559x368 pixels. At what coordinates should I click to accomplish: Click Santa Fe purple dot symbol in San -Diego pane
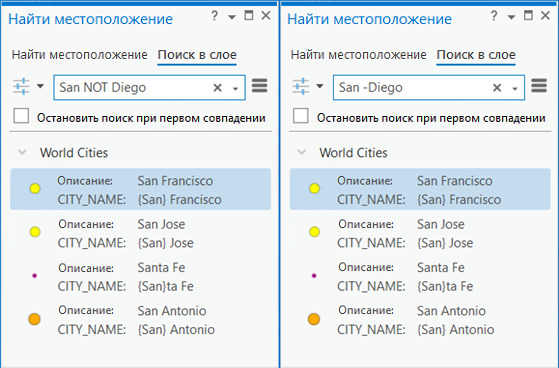pyautogui.click(x=314, y=275)
